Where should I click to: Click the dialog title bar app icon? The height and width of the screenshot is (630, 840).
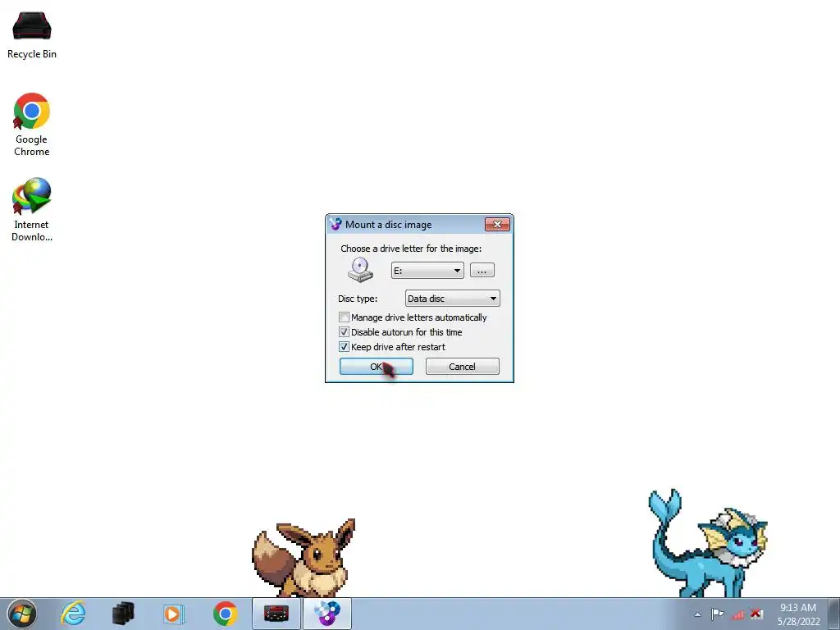click(336, 225)
